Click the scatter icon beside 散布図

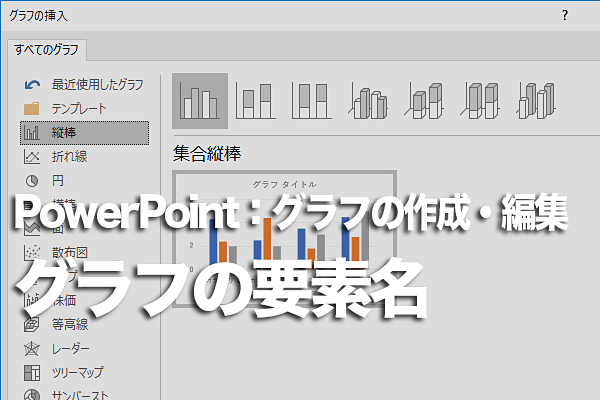[x=32, y=253]
